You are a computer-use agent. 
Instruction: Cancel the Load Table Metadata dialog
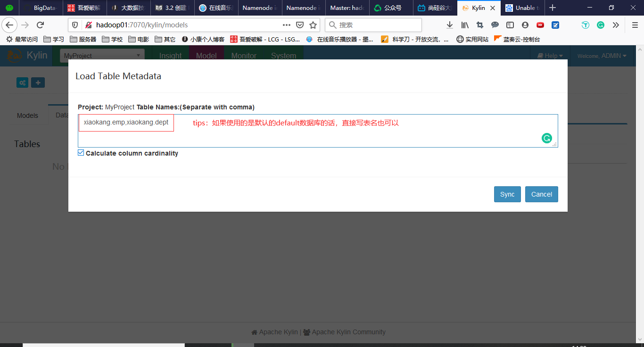click(x=542, y=194)
